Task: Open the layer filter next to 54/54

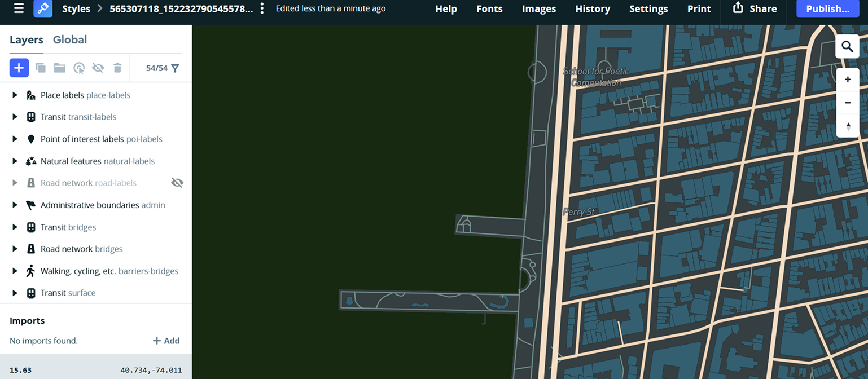Action: pos(175,68)
